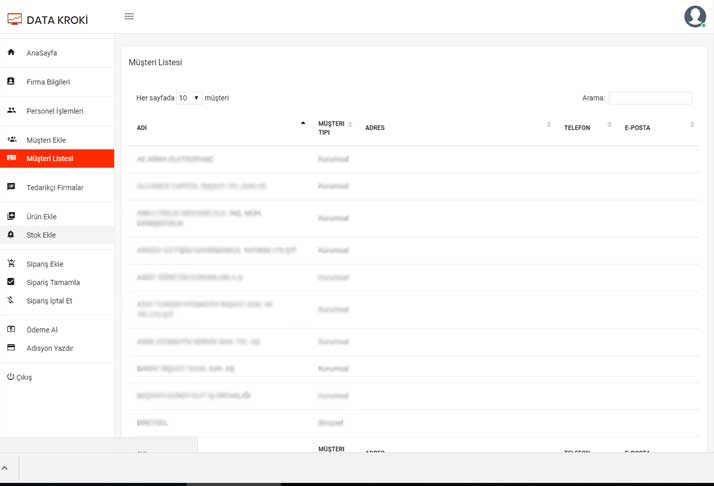Open the rows-per-page dropdown
The width and height of the screenshot is (714, 486).
188,98
